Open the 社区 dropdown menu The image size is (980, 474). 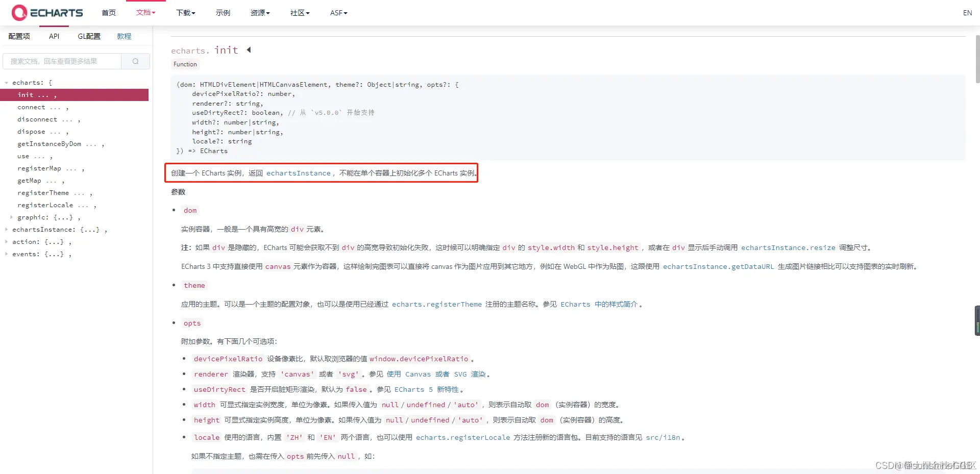pos(300,13)
